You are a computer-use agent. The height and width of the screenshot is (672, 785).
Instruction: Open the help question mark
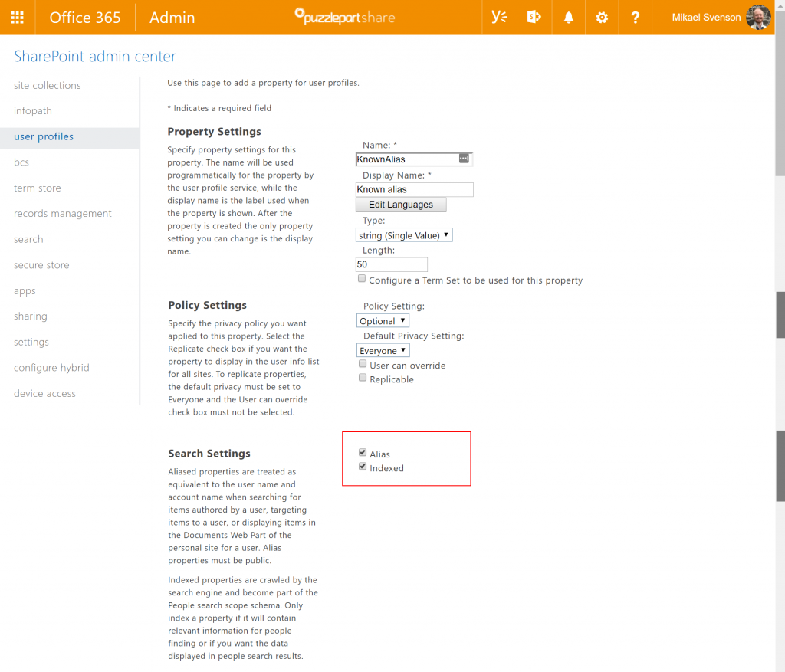[635, 18]
